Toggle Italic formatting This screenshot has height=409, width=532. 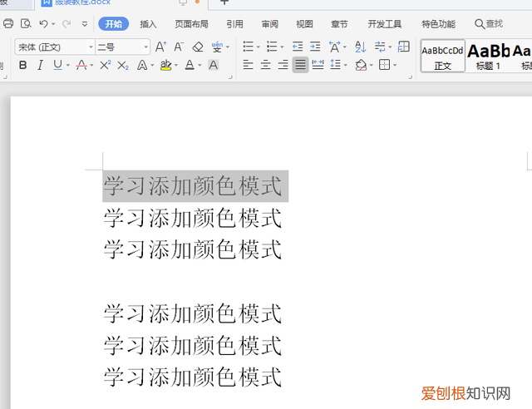41,65
